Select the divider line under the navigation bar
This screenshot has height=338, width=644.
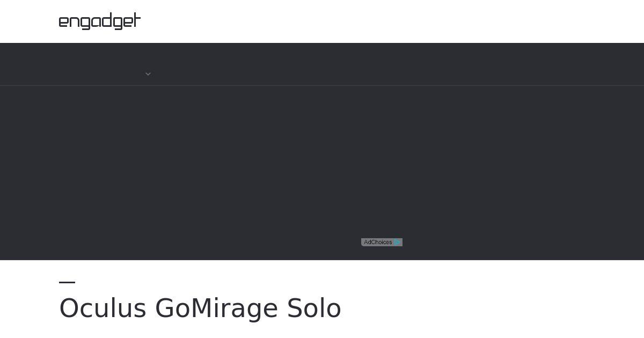pyautogui.click(x=322, y=85)
